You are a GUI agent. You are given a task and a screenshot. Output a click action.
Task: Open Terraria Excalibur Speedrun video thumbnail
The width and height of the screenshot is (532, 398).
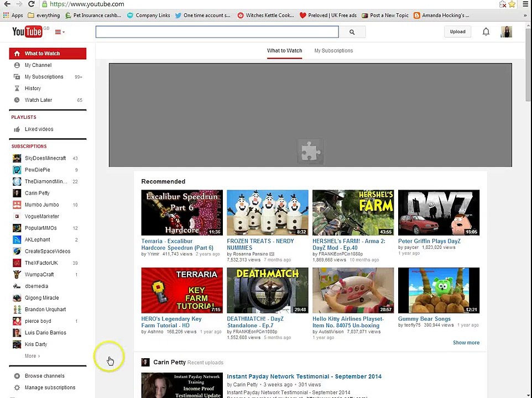click(x=182, y=213)
